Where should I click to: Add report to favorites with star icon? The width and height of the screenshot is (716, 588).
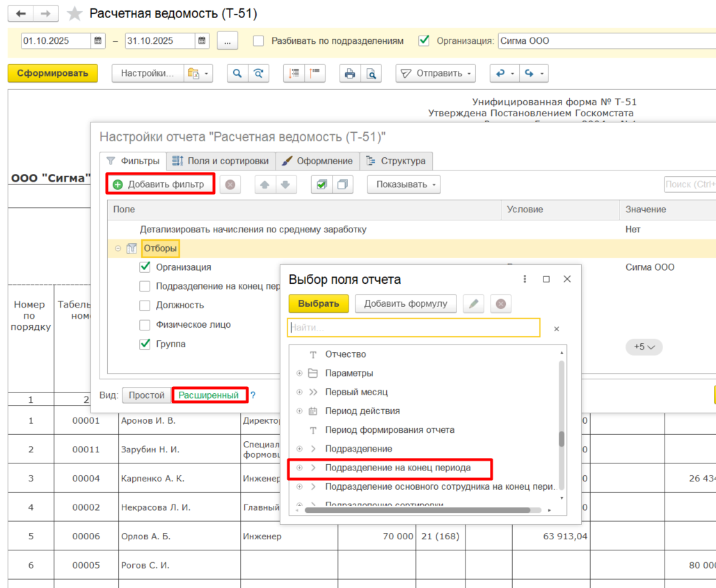pyautogui.click(x=74, y=14)
